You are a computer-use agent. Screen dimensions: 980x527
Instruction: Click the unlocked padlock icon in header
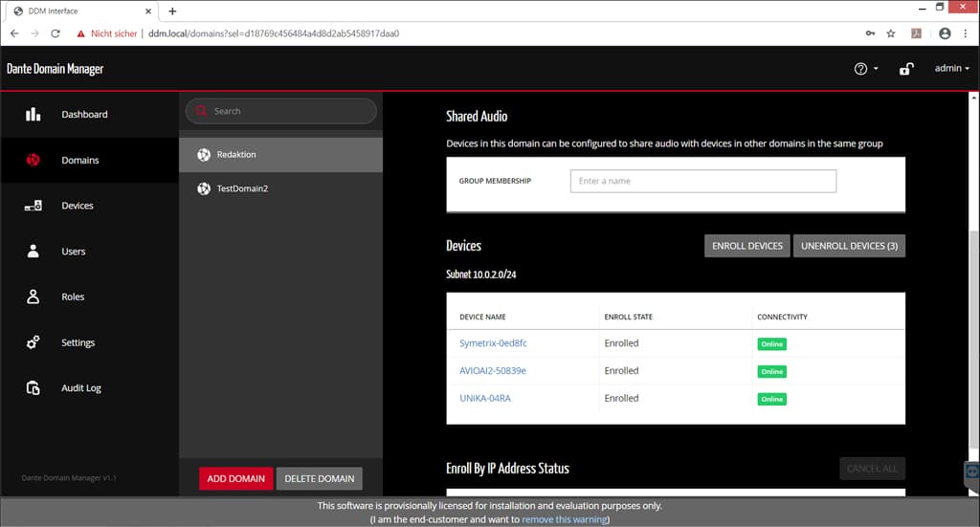[x=906, y=69]
